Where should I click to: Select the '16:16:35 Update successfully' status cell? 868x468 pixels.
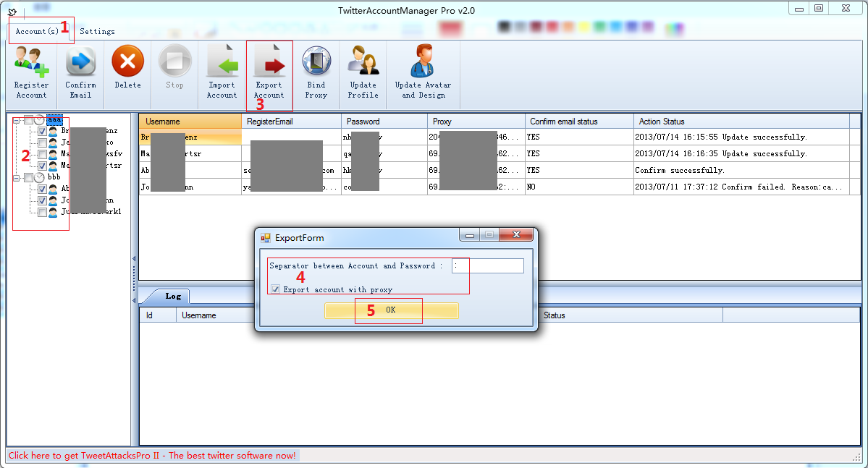pyautogui.click(x=742, y=153)
